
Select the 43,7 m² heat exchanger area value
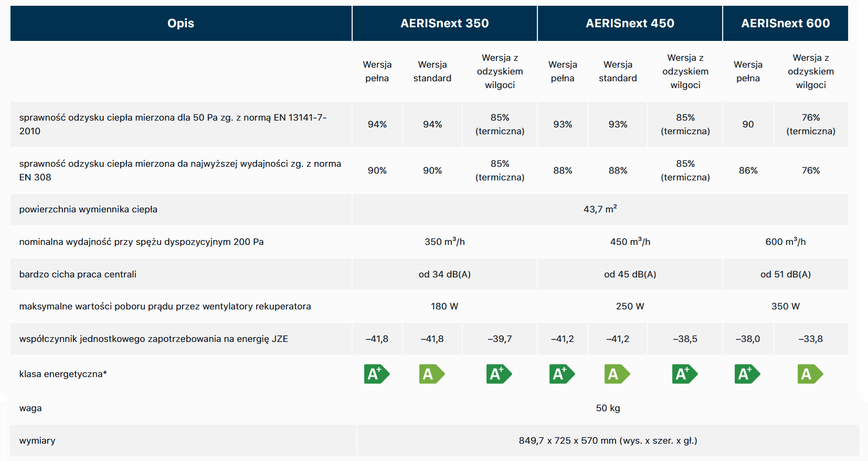[x=600, y=209]
